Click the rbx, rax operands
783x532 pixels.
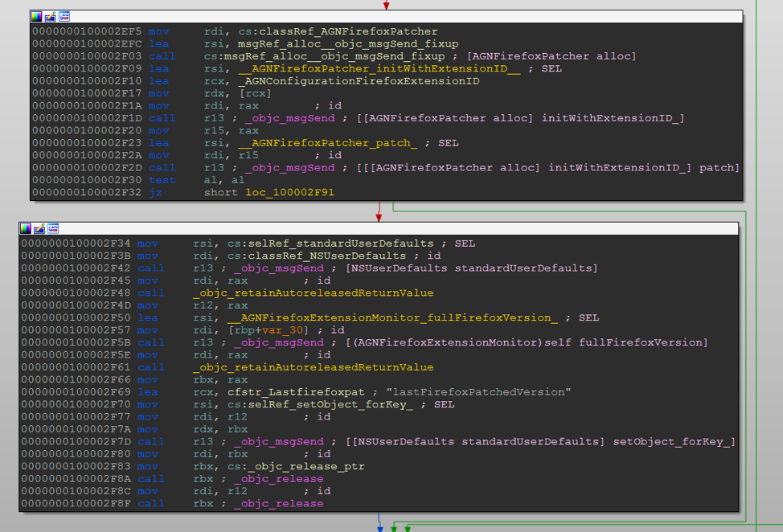(x=220, y=380)
